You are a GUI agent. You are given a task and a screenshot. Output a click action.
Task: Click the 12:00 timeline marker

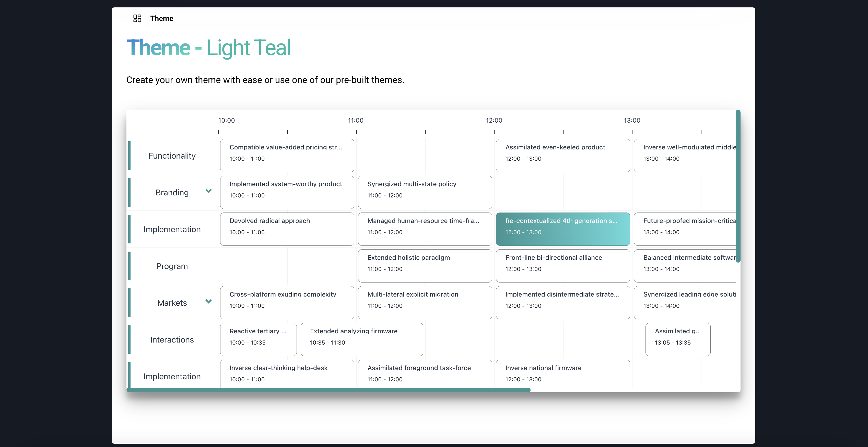click(494, 120)
